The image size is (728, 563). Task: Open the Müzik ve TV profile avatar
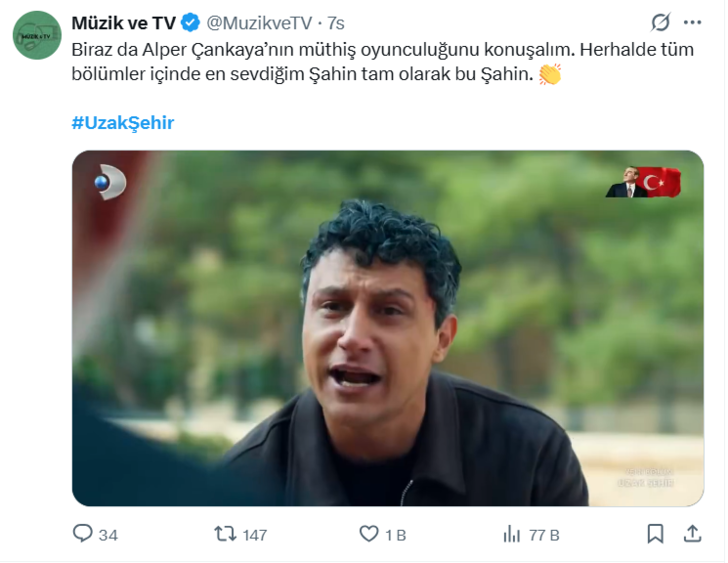[x=37, y=35]
